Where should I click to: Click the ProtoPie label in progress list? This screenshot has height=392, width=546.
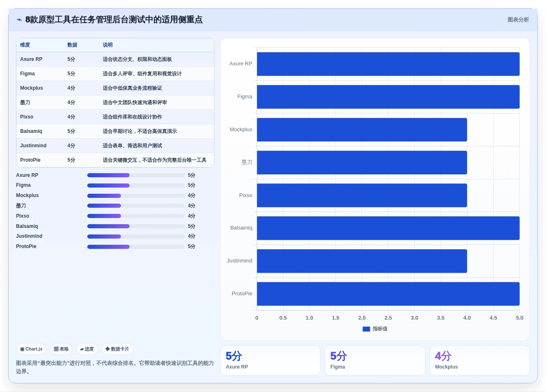(26, 247)
